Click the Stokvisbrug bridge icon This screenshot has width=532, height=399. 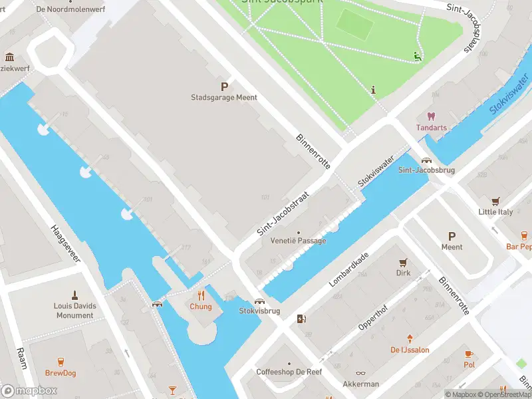click(x=259, y=301)
